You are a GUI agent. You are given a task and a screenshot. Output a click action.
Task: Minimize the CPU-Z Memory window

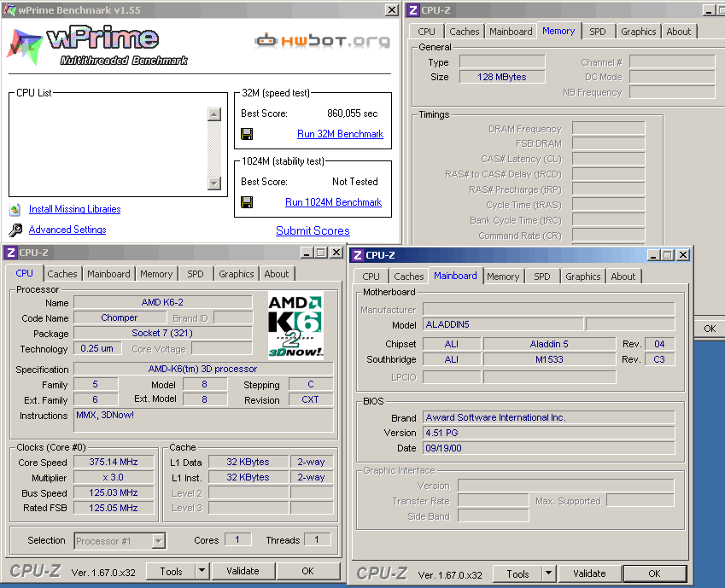click(x=709, y=10)
